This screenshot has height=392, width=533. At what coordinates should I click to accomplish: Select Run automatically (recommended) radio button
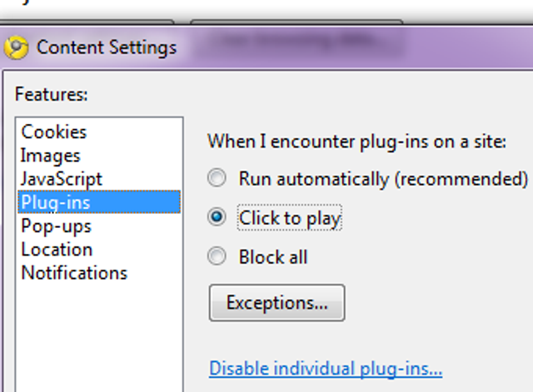[x=217, y=177]
